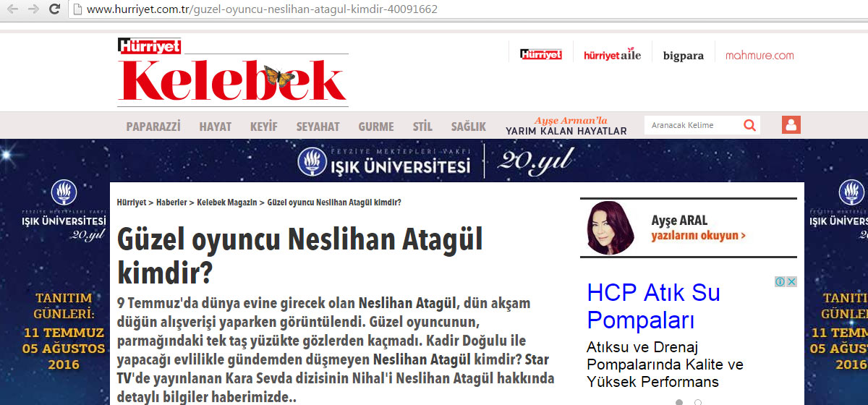Open the HAYAT menu
The width and height of the screenshot is (868, 405).
coord(216,127)
